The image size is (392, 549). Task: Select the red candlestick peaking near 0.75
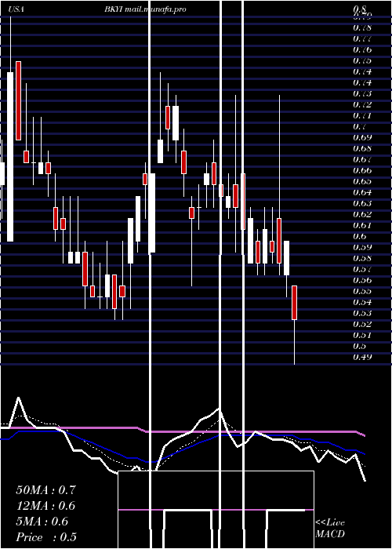18,101
